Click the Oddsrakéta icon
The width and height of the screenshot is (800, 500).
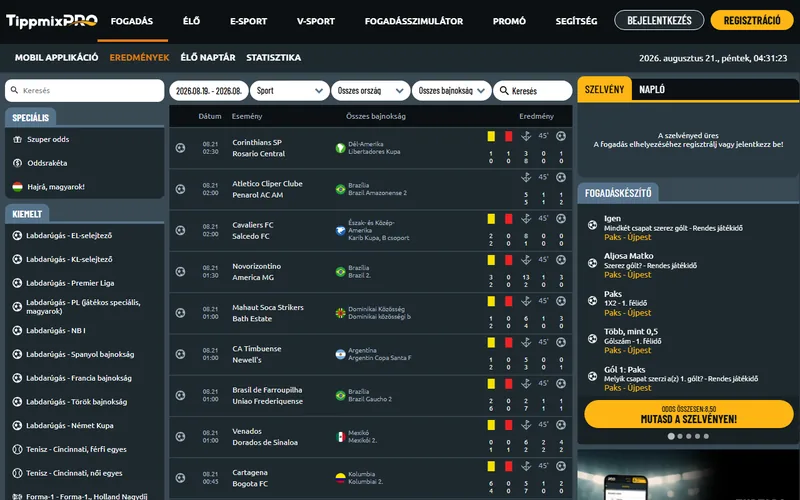coord(17,163)
